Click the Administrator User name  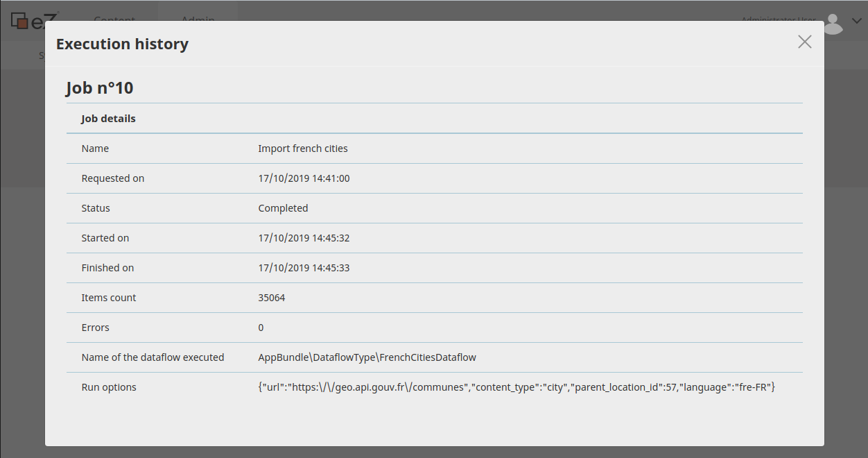coord(778,17)
